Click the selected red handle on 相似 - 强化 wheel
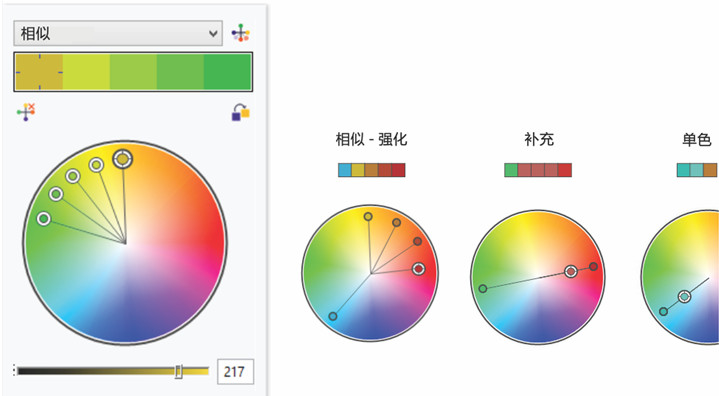 coord(418,269)
